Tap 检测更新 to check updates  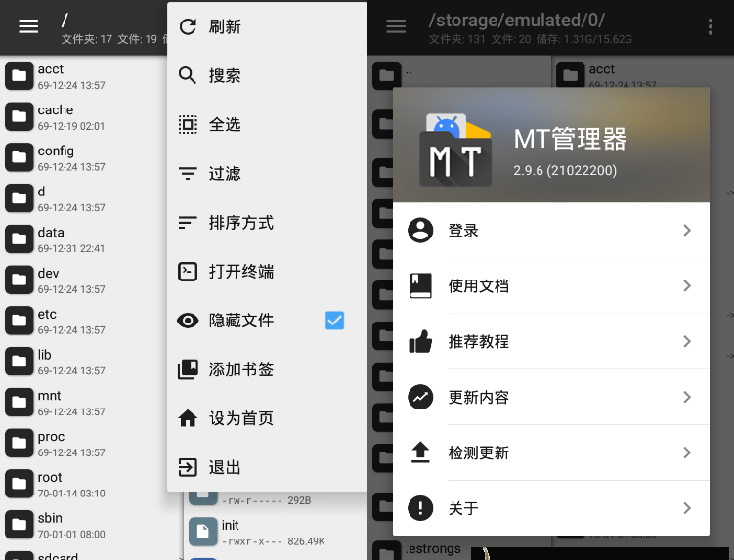click(x=551, y=452)
